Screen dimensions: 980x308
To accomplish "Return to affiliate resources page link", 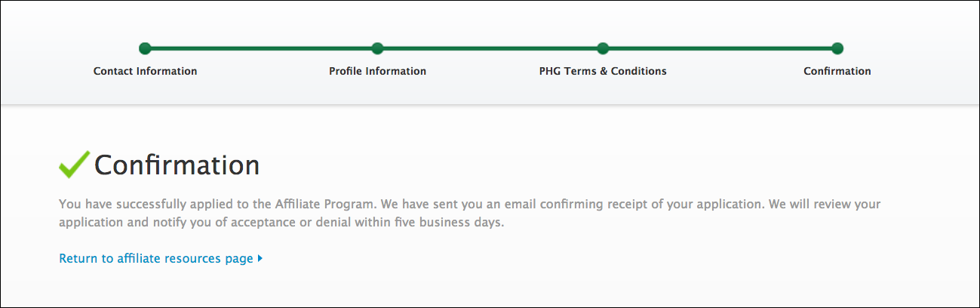I will pos(156,258).
